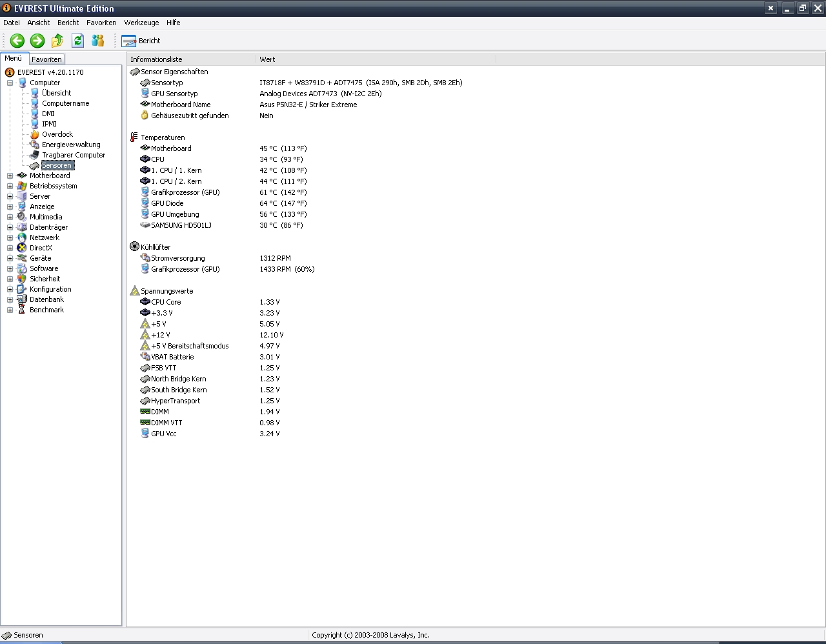
Task: Open the Werkzeuge menu
Action: coord(141,23)
